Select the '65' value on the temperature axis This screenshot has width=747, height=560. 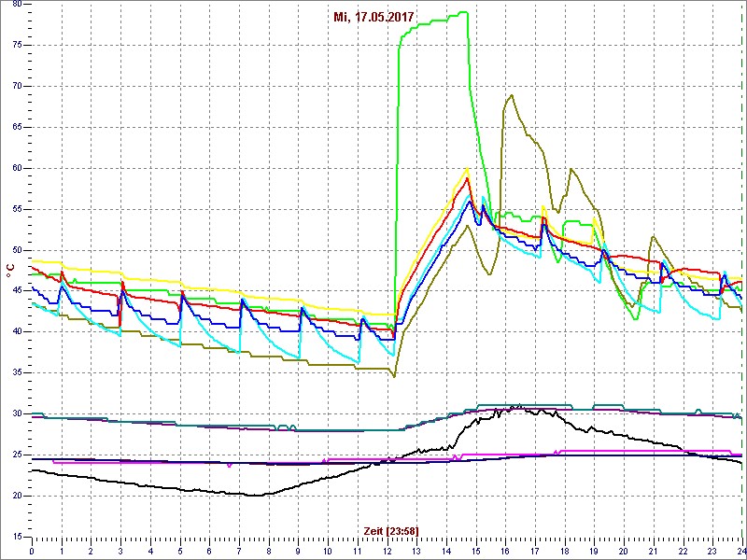pos(16,127)
